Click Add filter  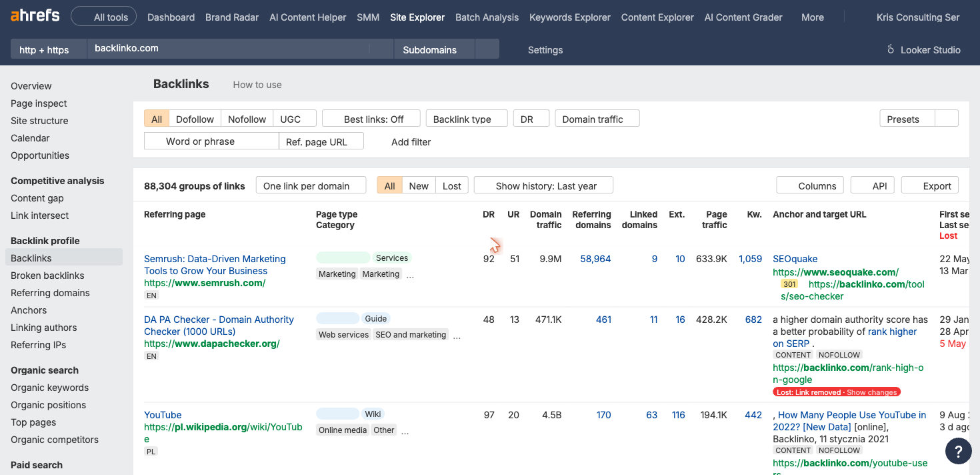click(411, 141)
